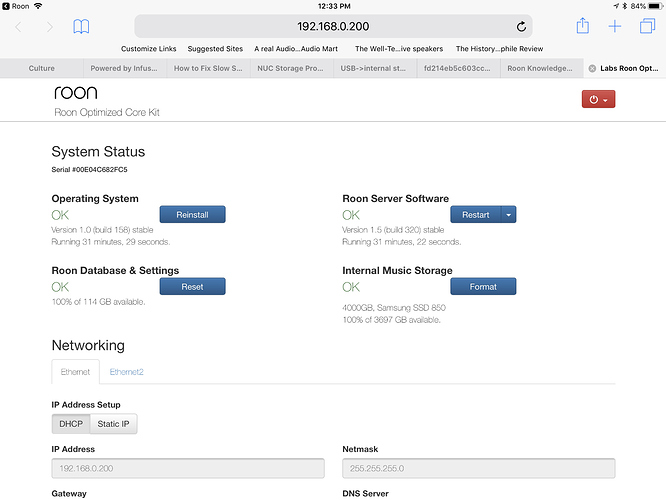
Task: Open the red power dropdown button
Action: 598,99
